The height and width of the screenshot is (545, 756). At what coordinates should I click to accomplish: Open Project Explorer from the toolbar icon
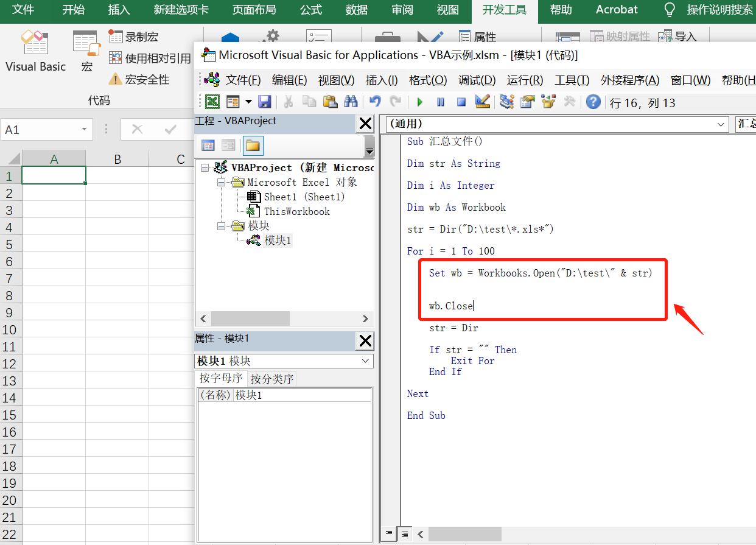(507, 102)
